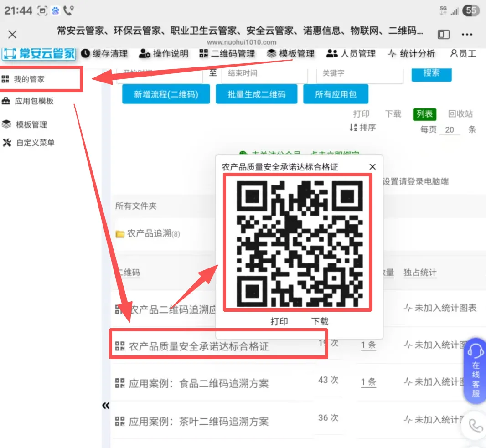Open 缓存清理 in top menu
Viewport: 486px width, 448px height.
click(x=104, y=54)
